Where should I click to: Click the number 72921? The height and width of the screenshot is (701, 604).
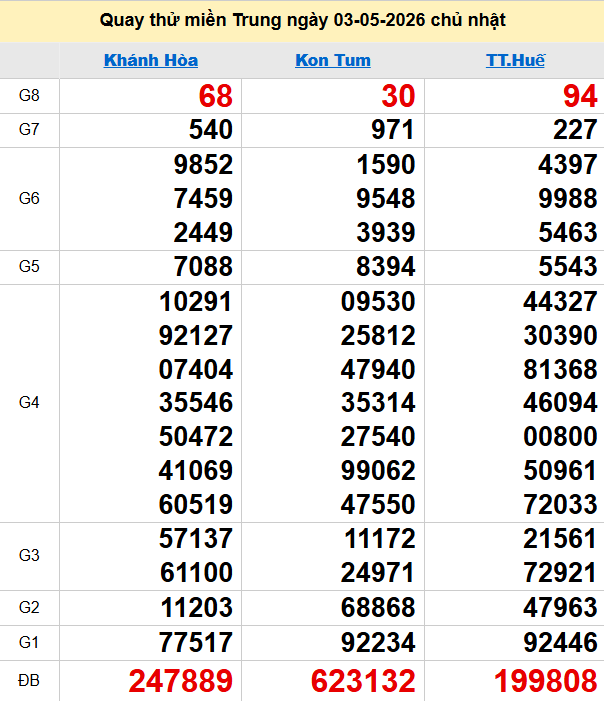[x=561, y=573]
